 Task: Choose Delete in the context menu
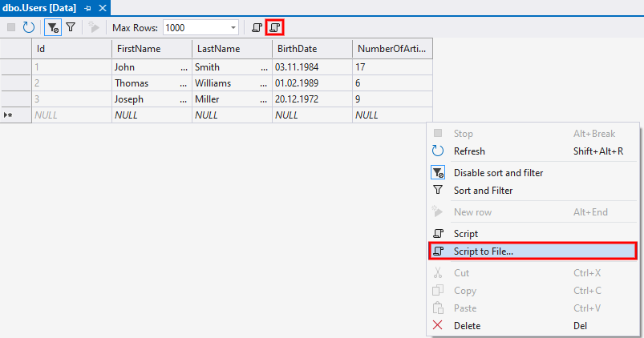533,326
